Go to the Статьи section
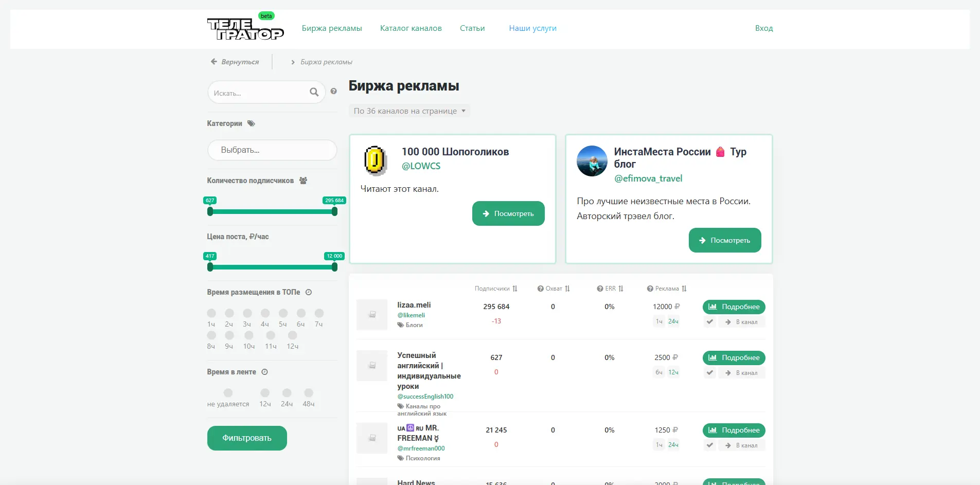Viewport: 980px width, 485px height. [x=472, y=28]
